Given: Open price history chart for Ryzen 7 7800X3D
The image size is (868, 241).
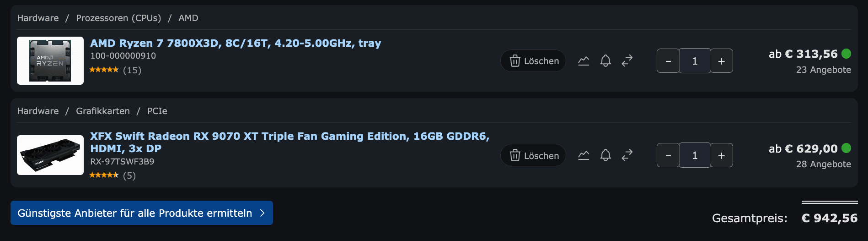Looking at the screenshot, I should 584,61.
